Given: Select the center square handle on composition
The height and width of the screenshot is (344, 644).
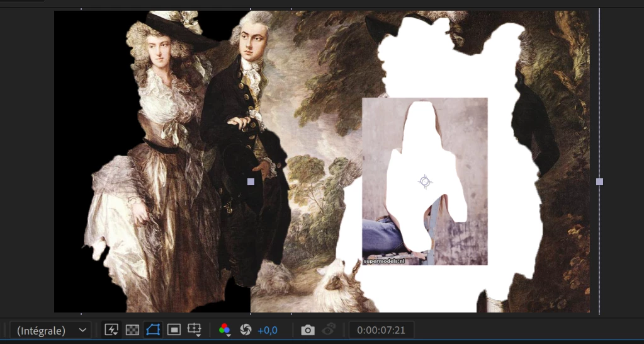Looking at the screenshot, I should coord(251,181).
